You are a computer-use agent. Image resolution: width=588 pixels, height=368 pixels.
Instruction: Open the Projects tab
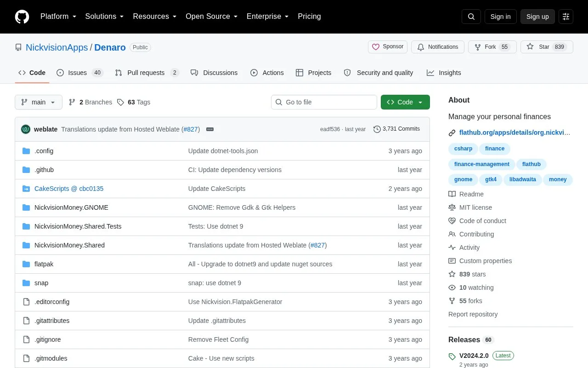[313, 73]
